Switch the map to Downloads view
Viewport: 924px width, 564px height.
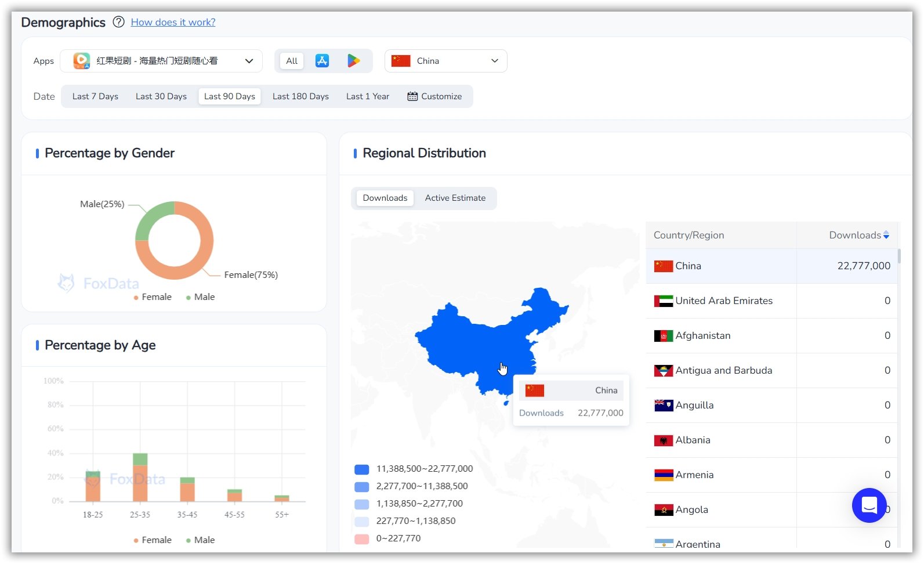pos(385,198)
